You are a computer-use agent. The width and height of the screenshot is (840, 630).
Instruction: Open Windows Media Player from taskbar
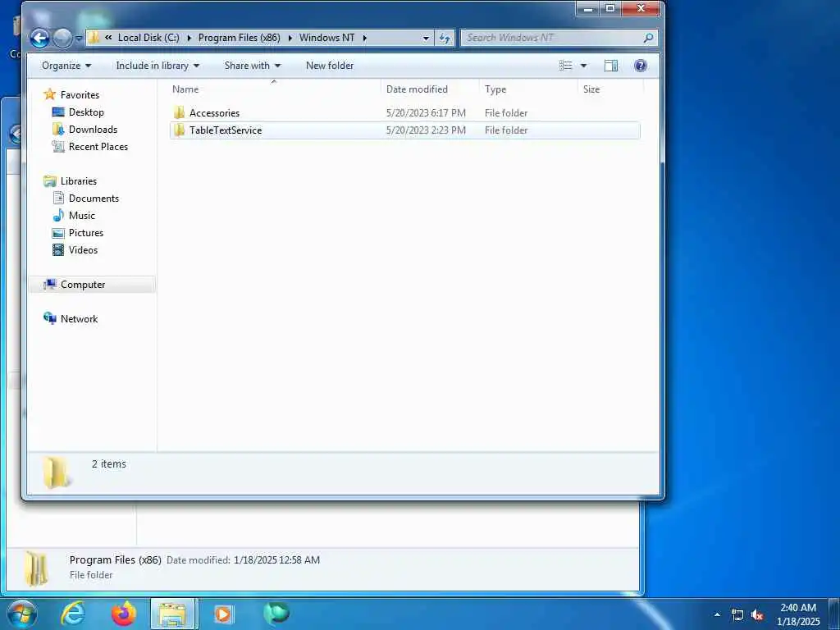[223, 614]
